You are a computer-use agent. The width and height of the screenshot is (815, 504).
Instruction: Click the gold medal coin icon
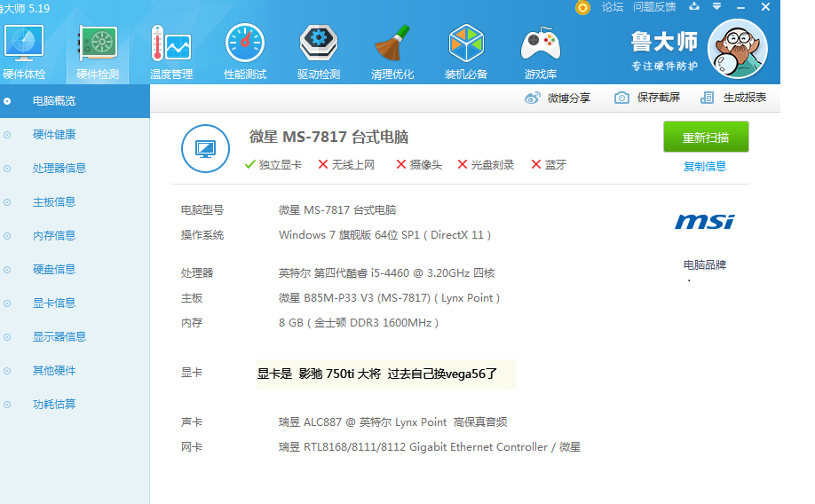[582, 8]
